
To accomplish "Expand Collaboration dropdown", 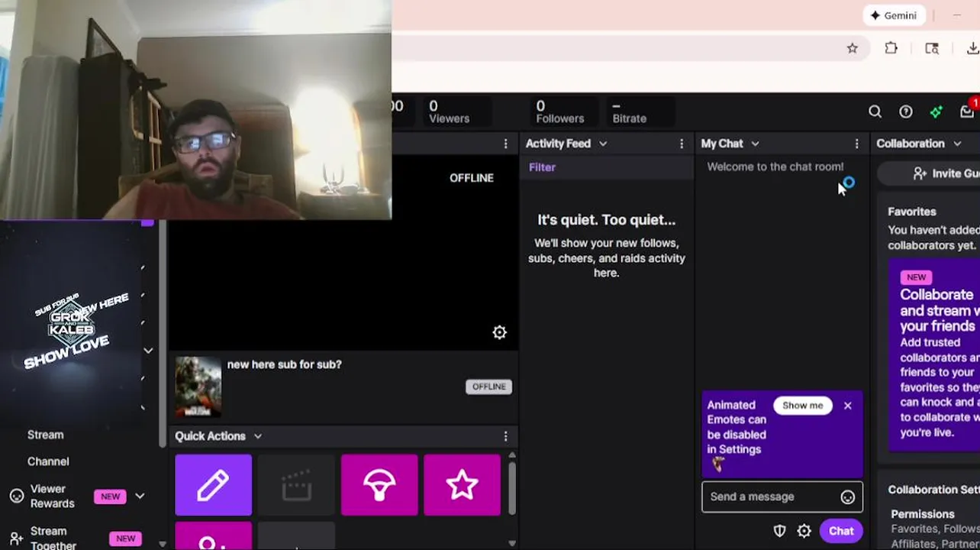I will [x=957, y=144].
